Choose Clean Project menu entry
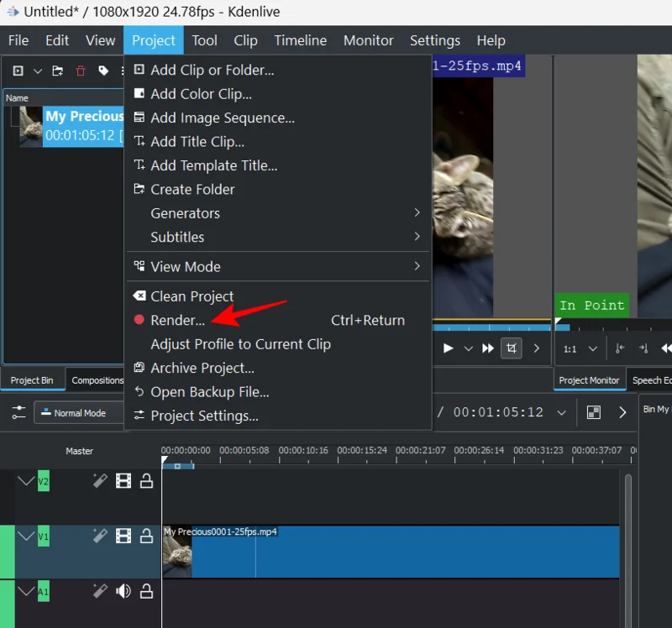The width and height of the screenshot is (672, 628). [278, 296]
